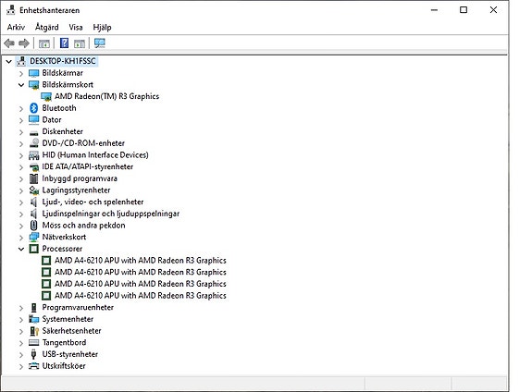Viewport: 532px width, 392px height.
Task: Select the Bildskärmskort display adapter icon
Action: [x=34, y=85]
